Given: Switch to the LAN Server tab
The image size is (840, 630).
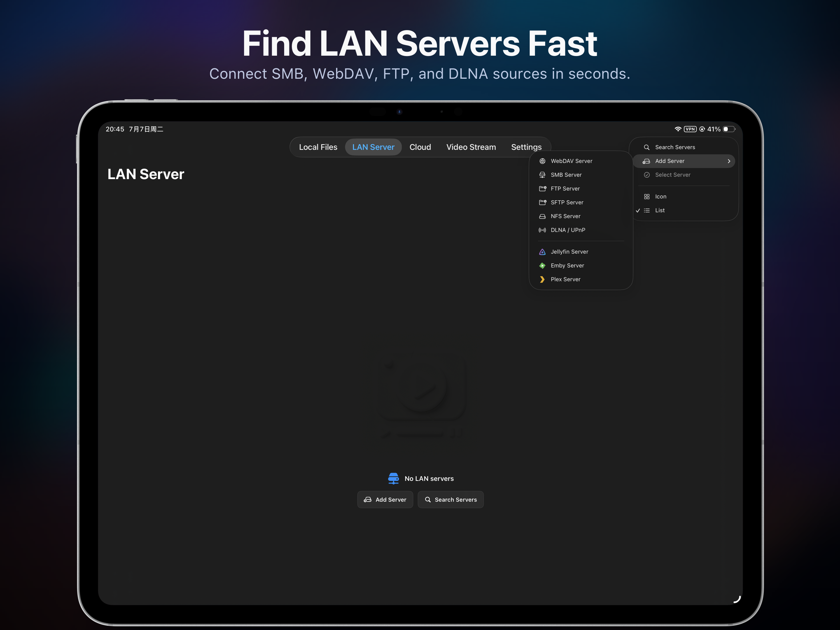Looking at the screenshot, I should [x=373, y=147].
